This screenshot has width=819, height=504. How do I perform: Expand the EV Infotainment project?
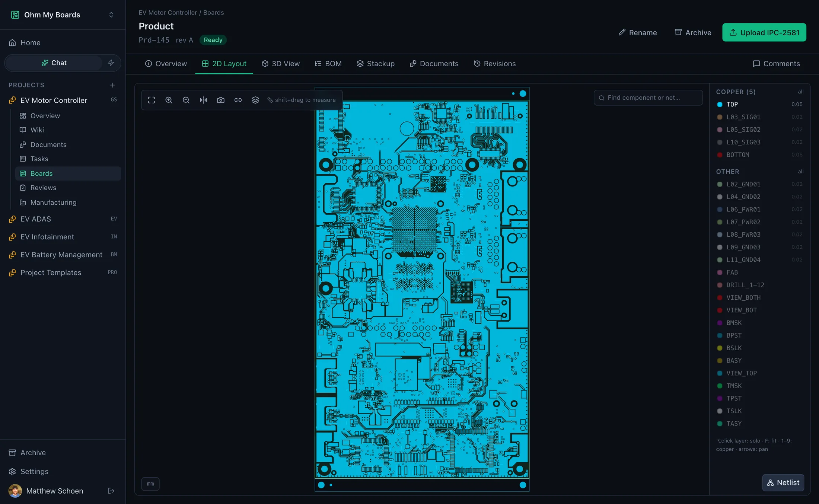click(x=63, y=237)
